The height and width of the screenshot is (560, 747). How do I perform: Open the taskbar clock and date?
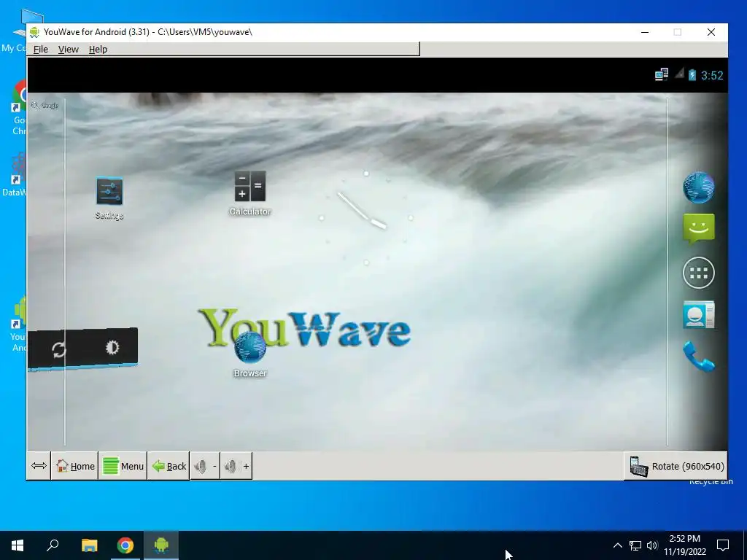tap(684, 545)
